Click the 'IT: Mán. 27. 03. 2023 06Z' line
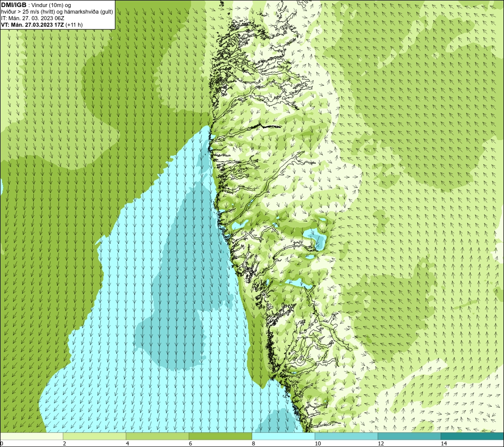 pyautogui.click(x=33, y=18)
